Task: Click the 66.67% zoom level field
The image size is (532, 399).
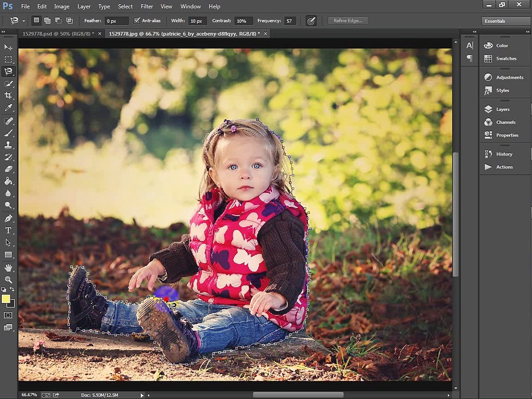Action: point(29,395)
